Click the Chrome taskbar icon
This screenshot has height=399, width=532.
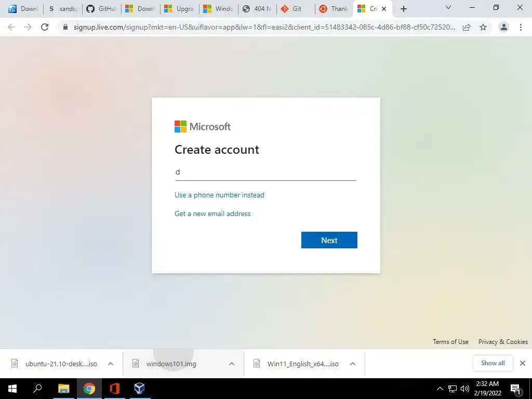tap(89, 389)
